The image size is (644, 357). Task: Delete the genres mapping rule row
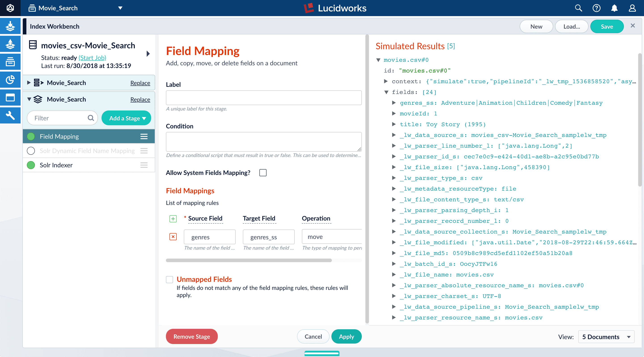point(173,236)
